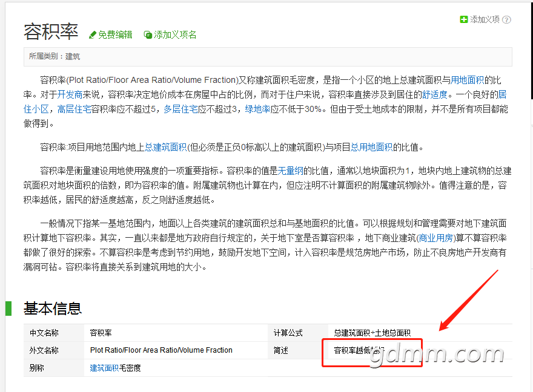533x392 pixels.
Task: Click the 基本信息 section heading
Action: coord(53,309)
